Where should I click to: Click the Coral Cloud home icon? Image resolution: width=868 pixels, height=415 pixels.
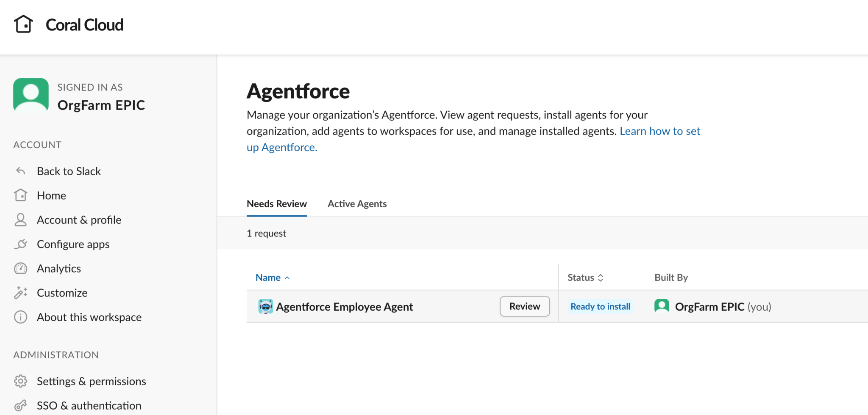[23, 24]
